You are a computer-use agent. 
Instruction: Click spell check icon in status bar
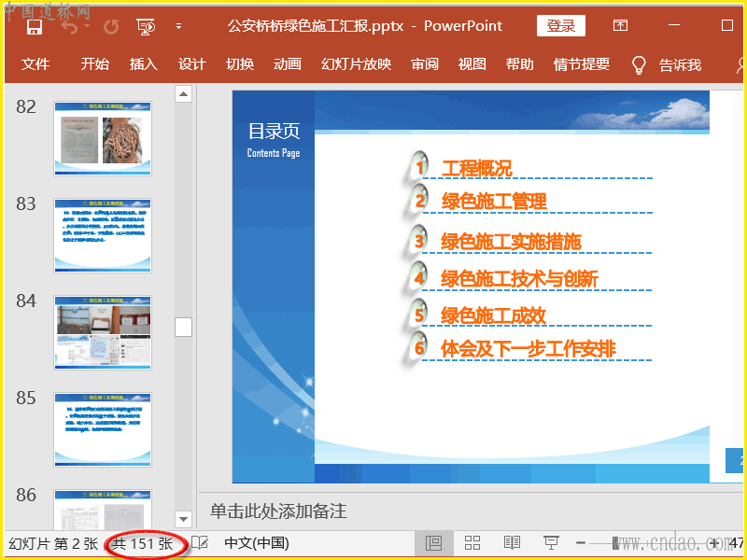pyautogui.click(x=200, y=543)
